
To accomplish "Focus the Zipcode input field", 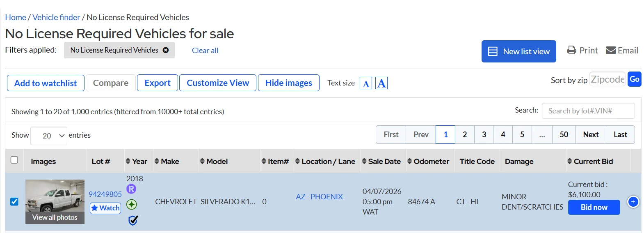I will click(607, 79).
